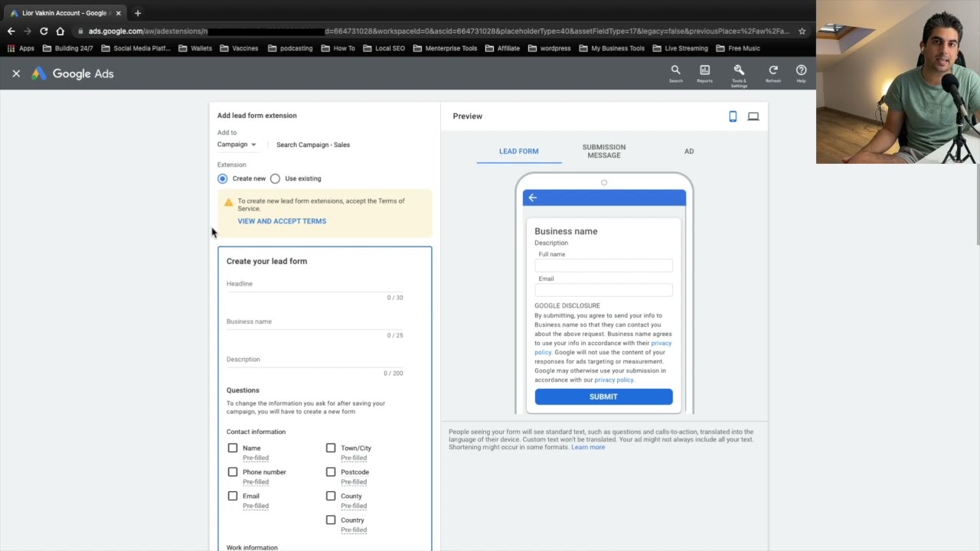Select the Use existing radio button

[275, 178]
